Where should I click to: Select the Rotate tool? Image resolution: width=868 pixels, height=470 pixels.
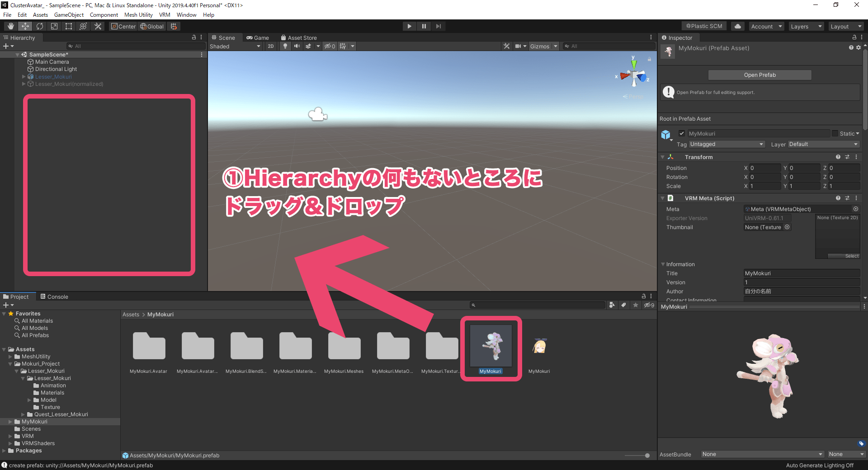point(40,26)
